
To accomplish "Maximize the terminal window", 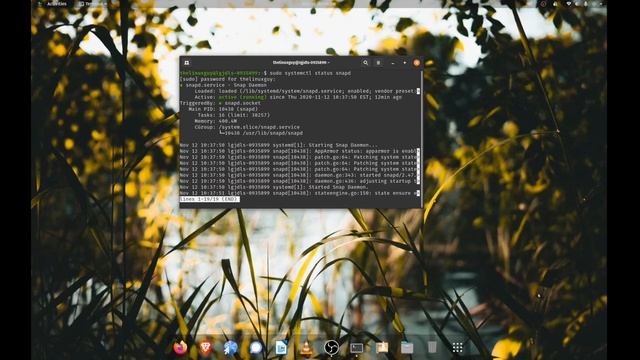I will tap(404, 63).
